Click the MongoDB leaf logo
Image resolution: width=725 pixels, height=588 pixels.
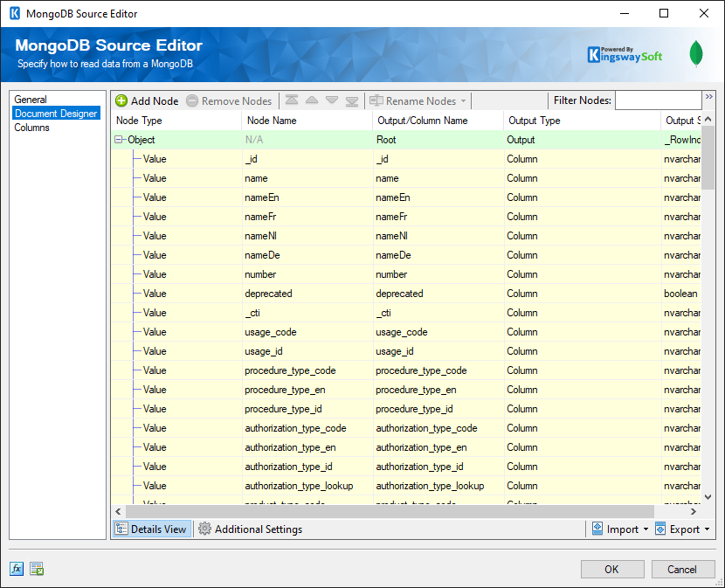click(696, 53)
